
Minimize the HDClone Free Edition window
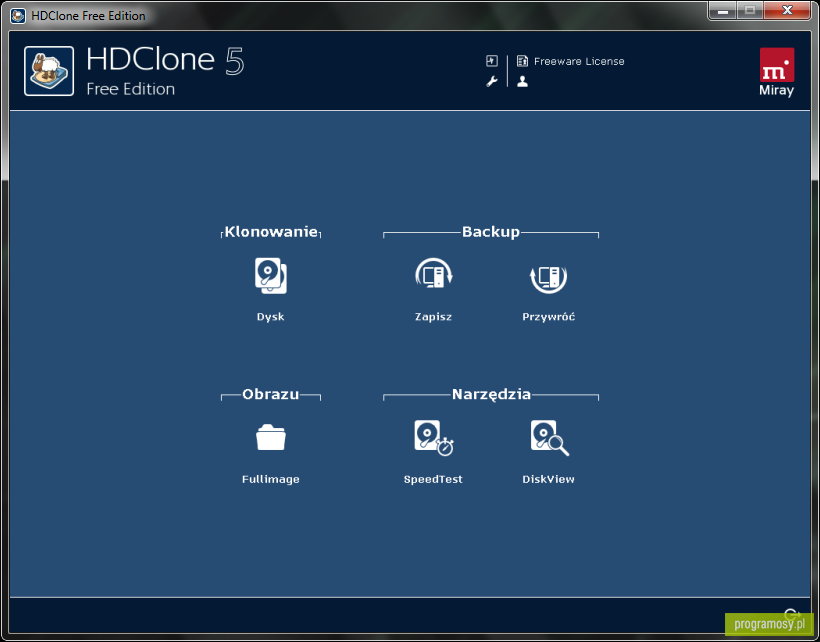pos(723,10)
